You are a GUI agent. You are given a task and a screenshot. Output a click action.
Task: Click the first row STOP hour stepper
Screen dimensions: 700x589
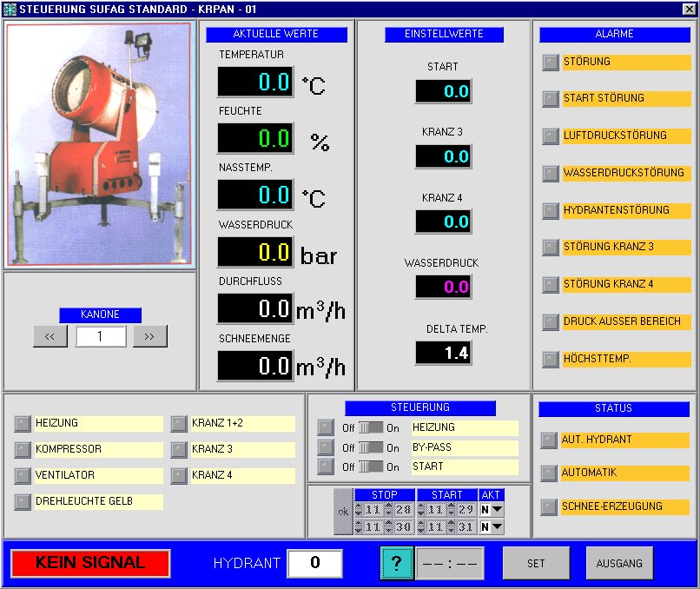tap(360, 509)
